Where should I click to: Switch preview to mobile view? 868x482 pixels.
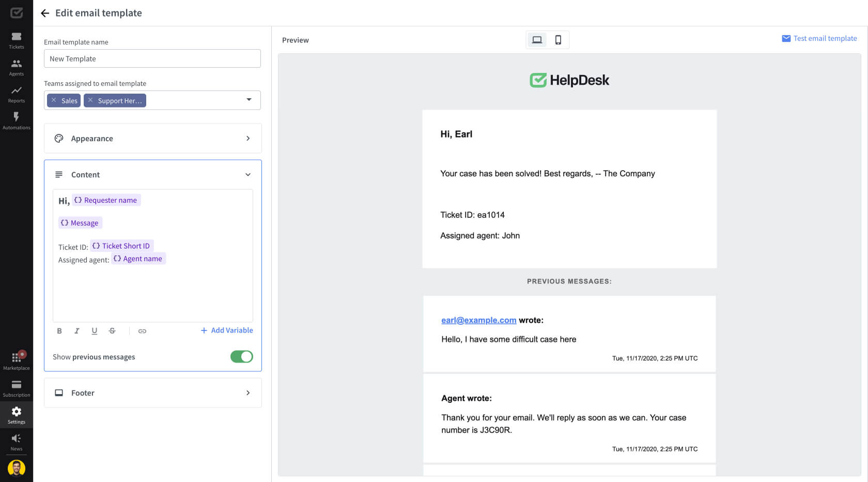tap(558, 40)
